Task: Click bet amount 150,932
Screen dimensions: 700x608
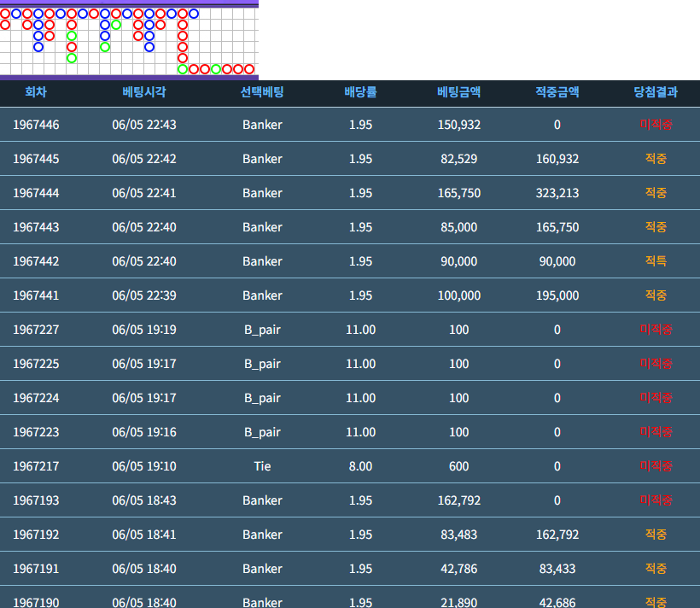Action: click(x=459, y=125)
